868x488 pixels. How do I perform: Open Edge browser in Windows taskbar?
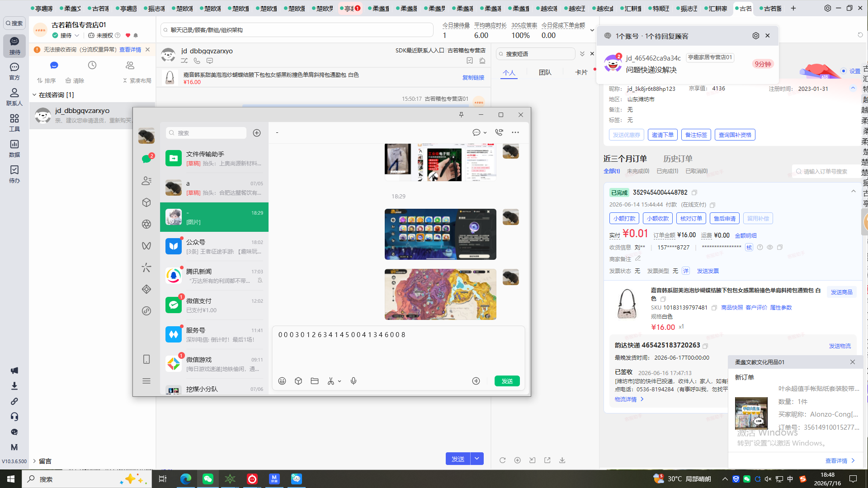click(x=185, y=479)
